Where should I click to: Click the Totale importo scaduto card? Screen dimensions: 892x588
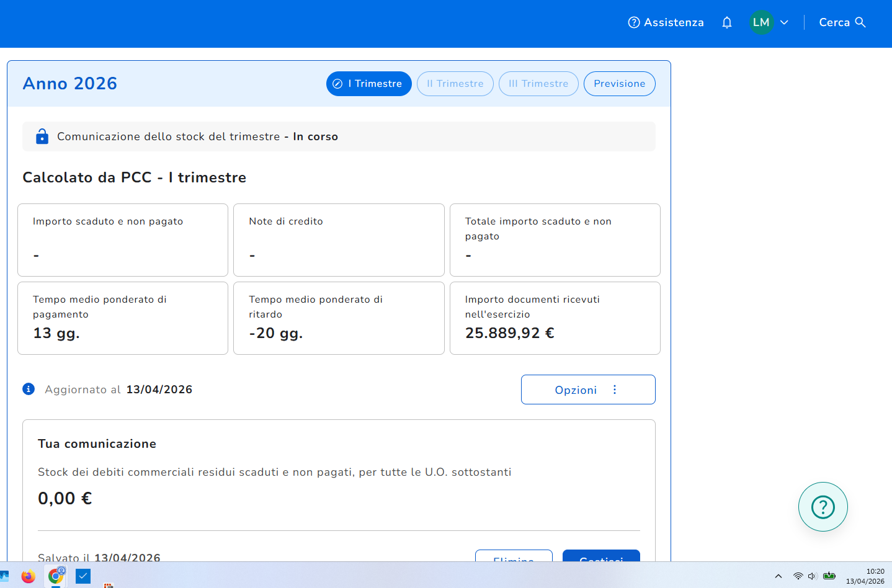555,240
